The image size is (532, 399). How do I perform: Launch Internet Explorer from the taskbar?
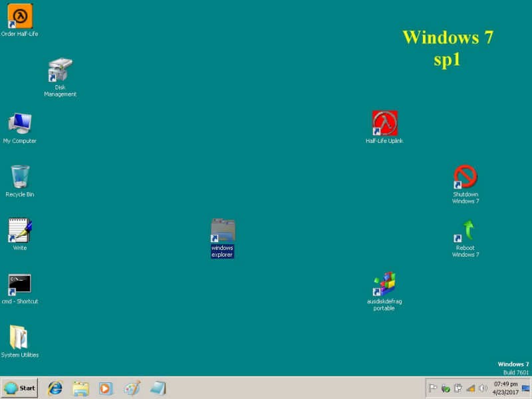coord(55,388)
